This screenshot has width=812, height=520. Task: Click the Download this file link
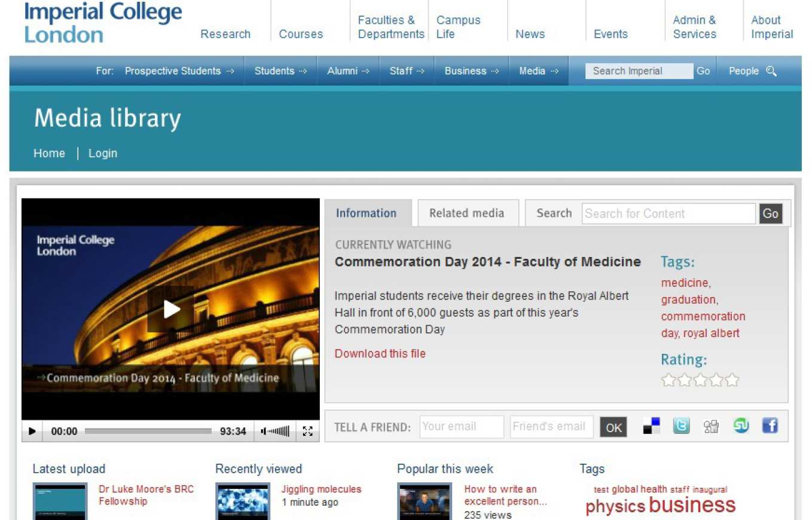pos(380,354)
